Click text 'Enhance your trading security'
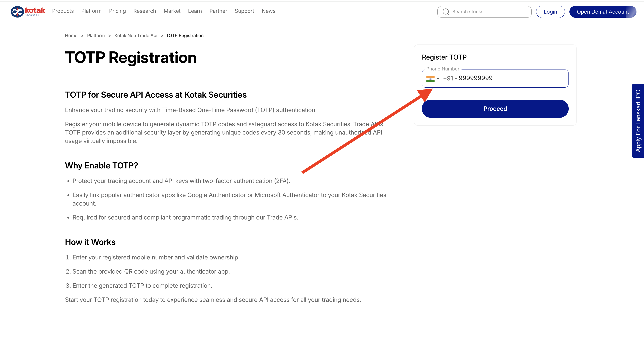 (x=191, y=110)
